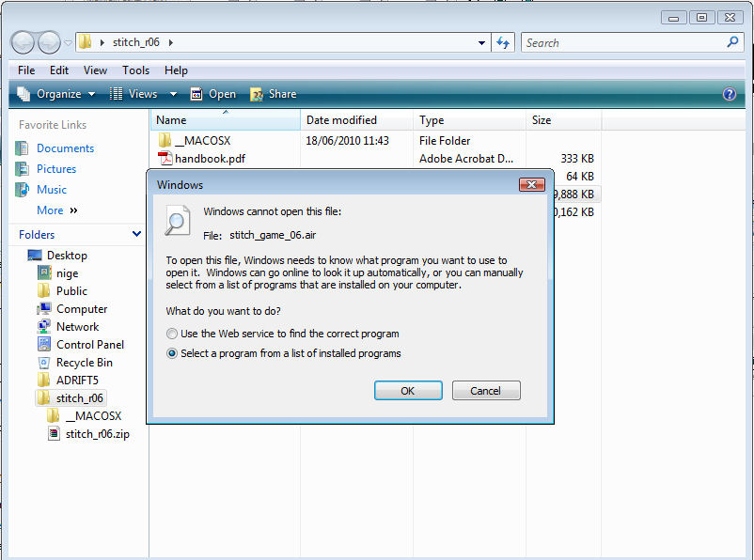The image size is (754, 560).
Task: Click the Back navigation arrow button
Action: pyautogui.click(x=23, y=42)
